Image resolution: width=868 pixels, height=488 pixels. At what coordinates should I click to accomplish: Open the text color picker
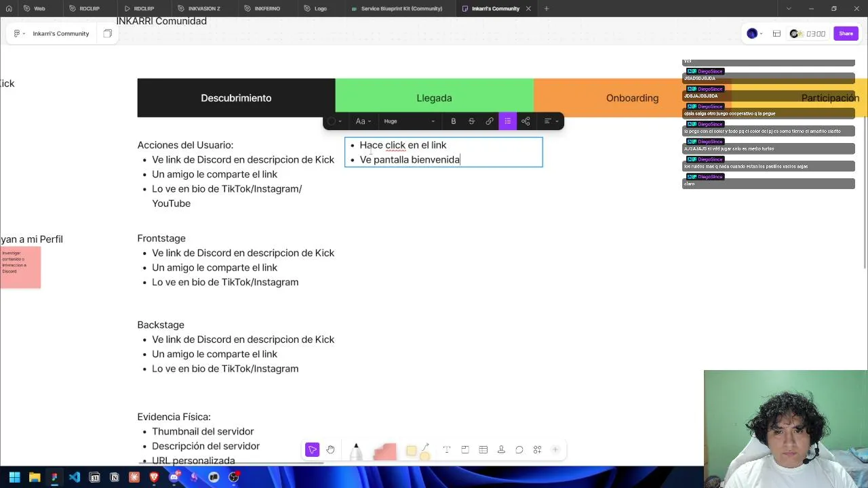pyautogui.click(x=334, y=121)
